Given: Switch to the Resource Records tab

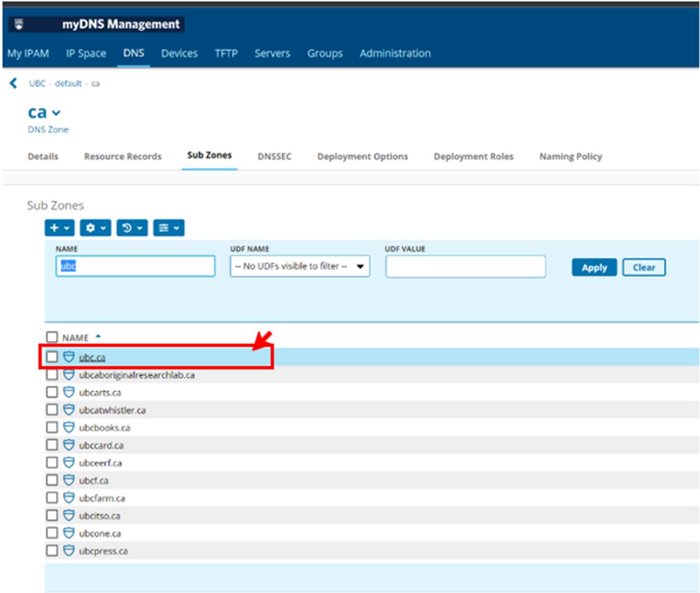Looking at the screenshot, I should [123, 157].
